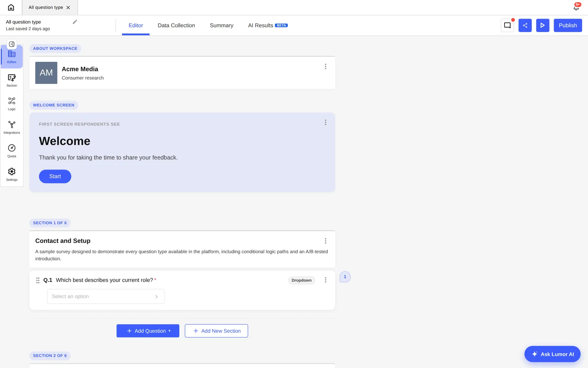Open Settings in the left sidebar
The width and height of the screenshot is (588, 368).
(12, 175)
